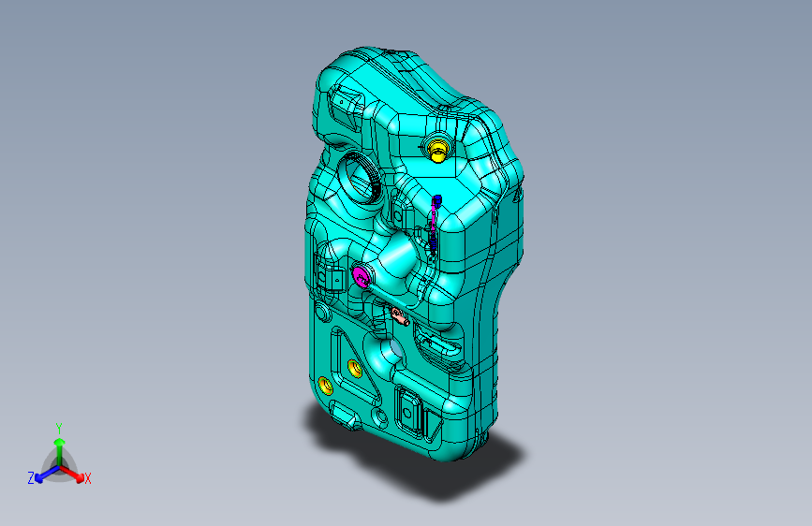Select the dark blue connector atop the pink line
Screen dimensions: 812x526
tap(437, 200)
